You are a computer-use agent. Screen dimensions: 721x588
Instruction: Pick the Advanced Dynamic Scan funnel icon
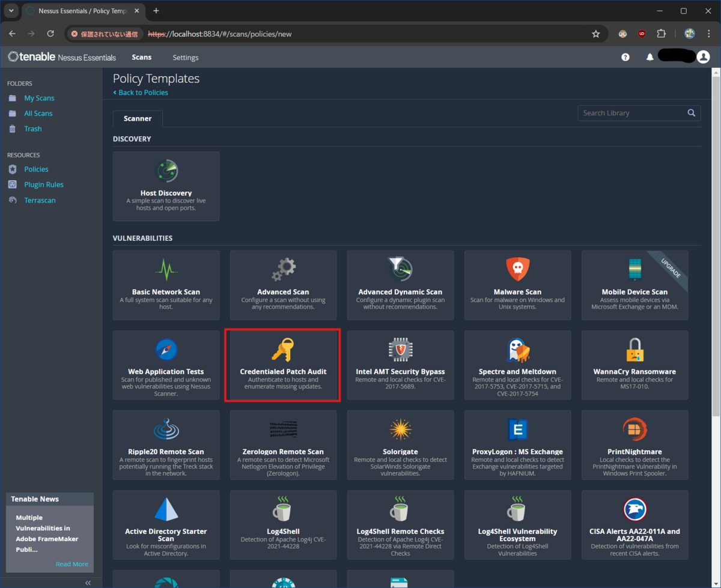click(400, 270)
